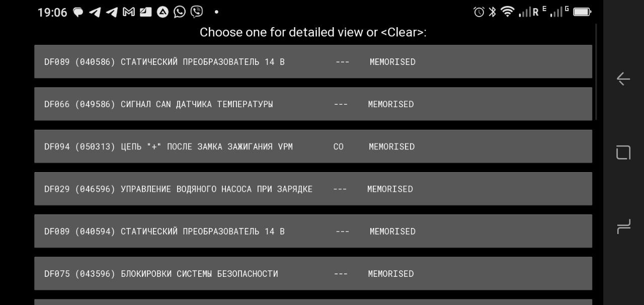Image resolution: width=644 pixels, height=305 pixels.
Task: Tap the alarm clock status icon
Action: 479,12
